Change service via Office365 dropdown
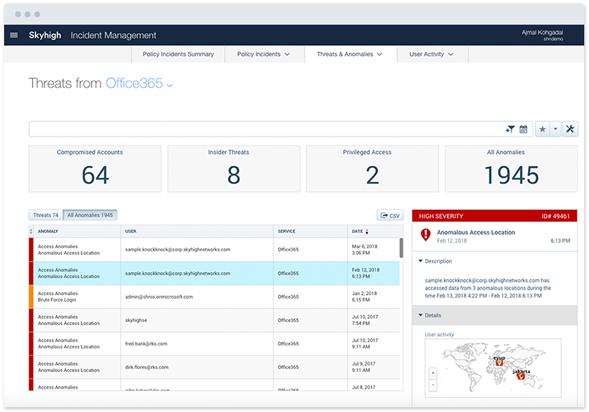The width and height of the screenshot is (589, 412). point(139,83)
